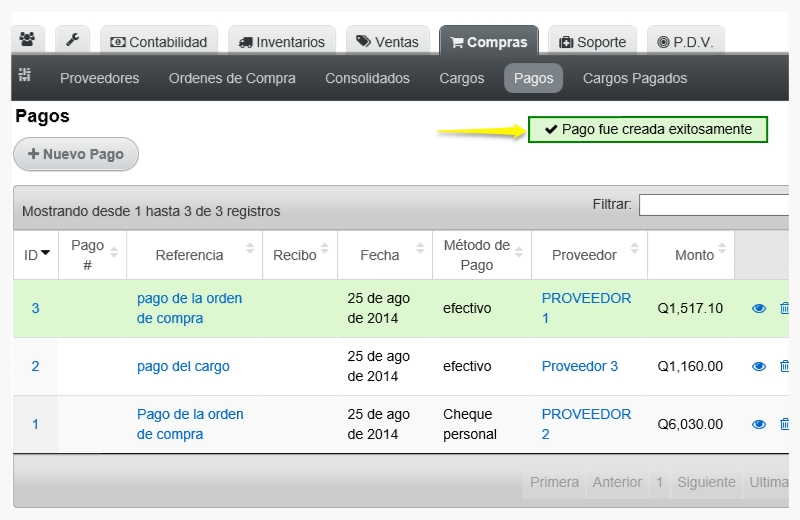The width and height of the screenshot is (800, 520).
Task: Sort table by Referencia column
Action: pyautogui.click(x=194, y=255)
